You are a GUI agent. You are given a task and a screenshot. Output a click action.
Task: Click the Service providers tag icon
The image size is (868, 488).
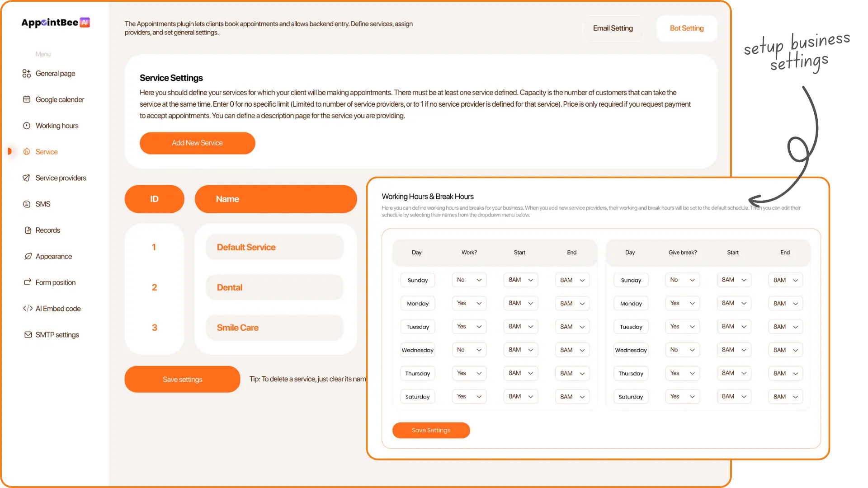click(x=27, y=178)
